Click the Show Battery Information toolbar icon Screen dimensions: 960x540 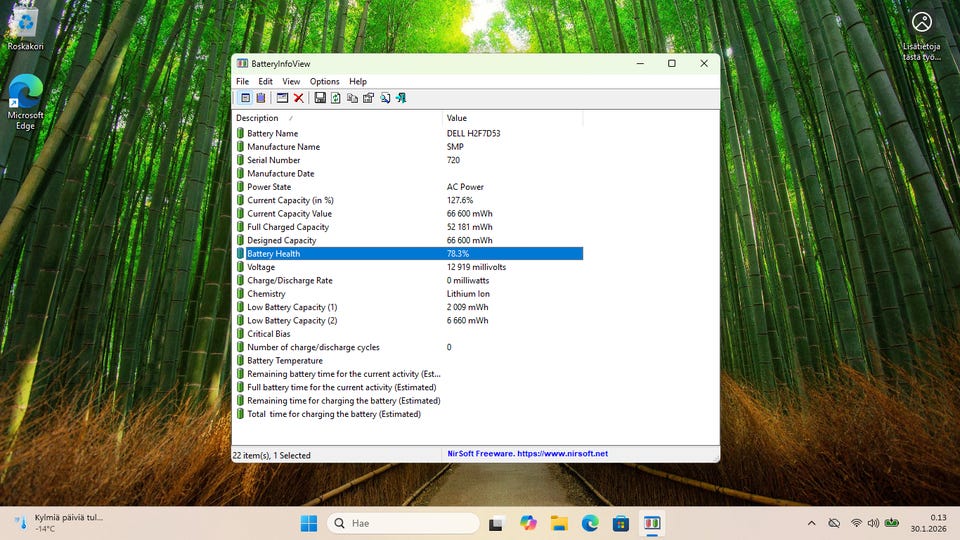pyautogui.click(x=245, y=98)
